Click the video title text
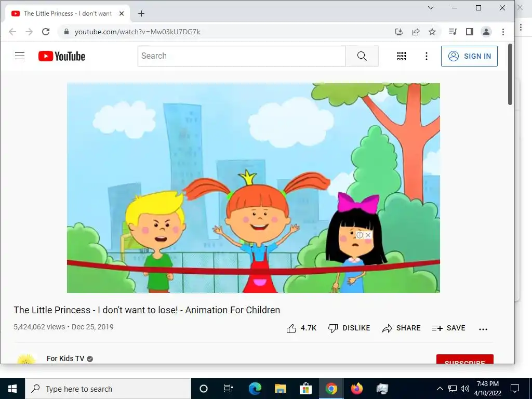The image size is (532, 399). pyautogui.click(x=147, y=310)
